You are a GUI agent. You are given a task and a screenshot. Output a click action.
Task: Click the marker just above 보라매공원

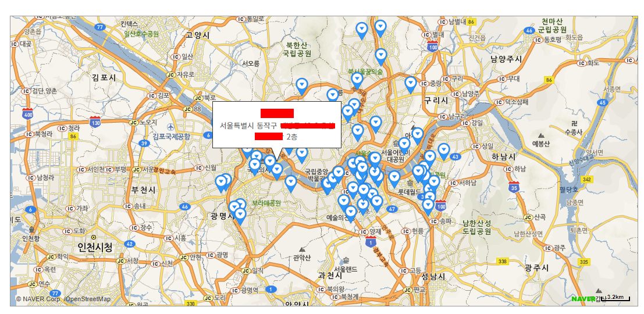point(291,183)
